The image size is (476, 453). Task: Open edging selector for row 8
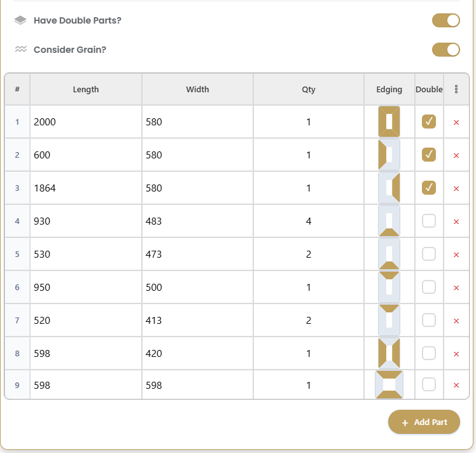tap(389, 353)
